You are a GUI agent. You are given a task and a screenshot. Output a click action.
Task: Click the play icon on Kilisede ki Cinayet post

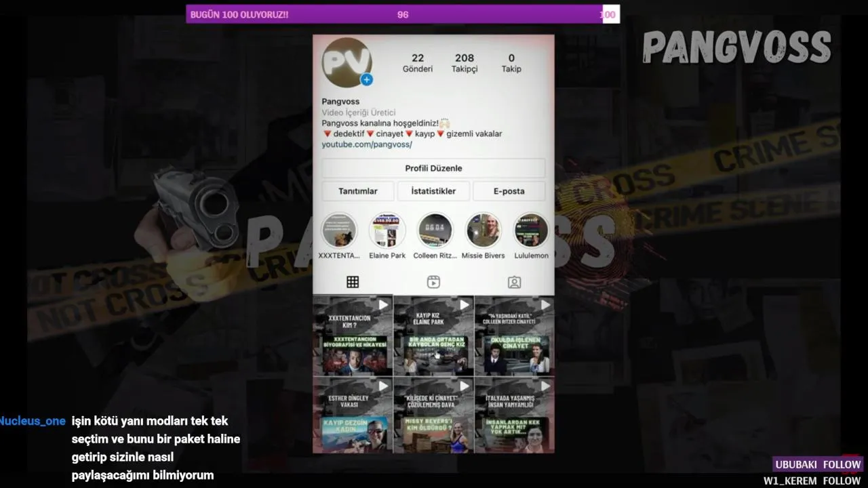coord(465,386)
